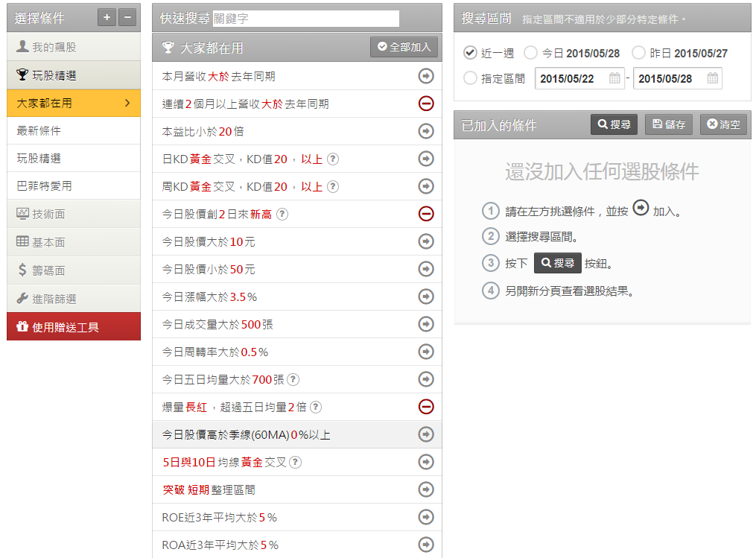
Task: Click 清空 to clear conditions
Action: [723, 124]
